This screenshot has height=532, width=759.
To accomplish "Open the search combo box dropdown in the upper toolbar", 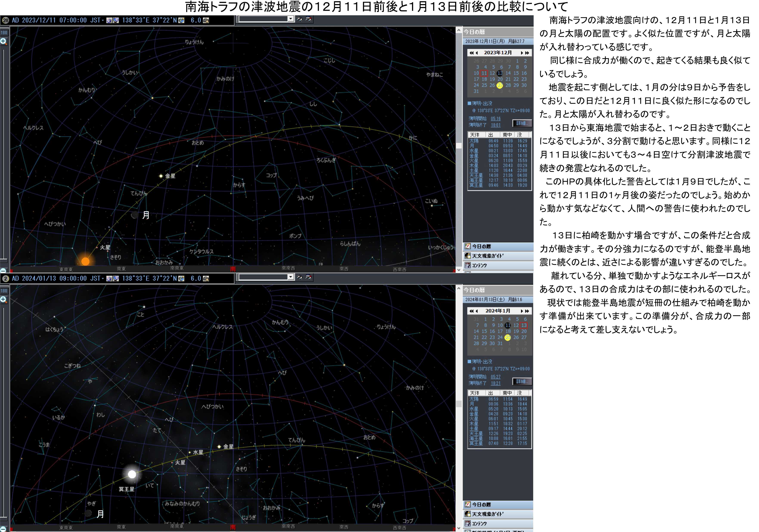I will click(x=291, y=19).
